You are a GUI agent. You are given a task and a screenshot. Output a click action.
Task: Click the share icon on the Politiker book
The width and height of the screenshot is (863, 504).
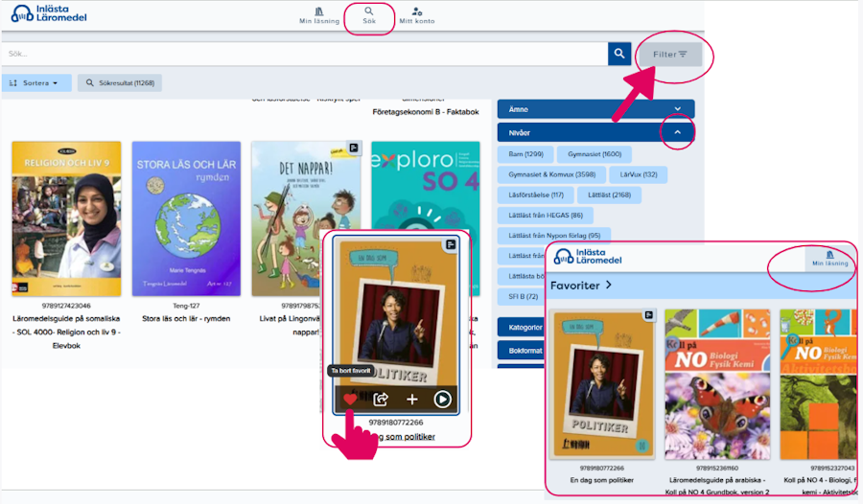pos(381,400)
